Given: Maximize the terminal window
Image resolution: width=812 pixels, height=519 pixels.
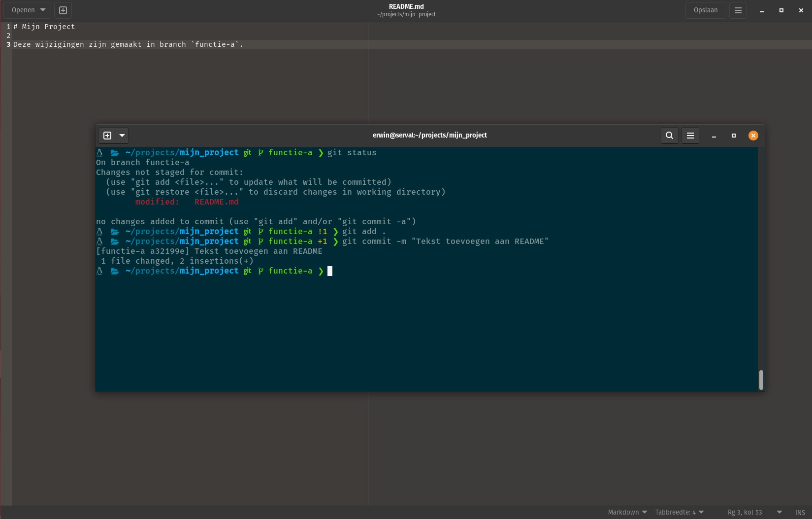Looking at the screenshot, I should point(734,136).
